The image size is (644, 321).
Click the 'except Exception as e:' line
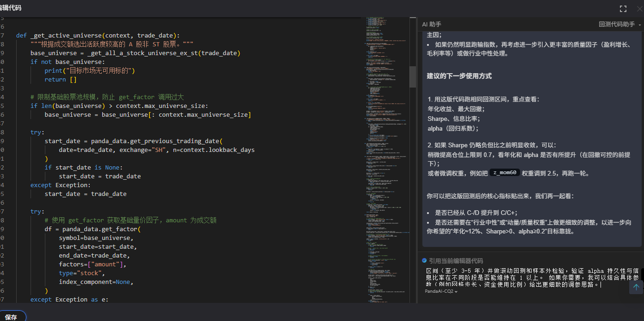69,299
